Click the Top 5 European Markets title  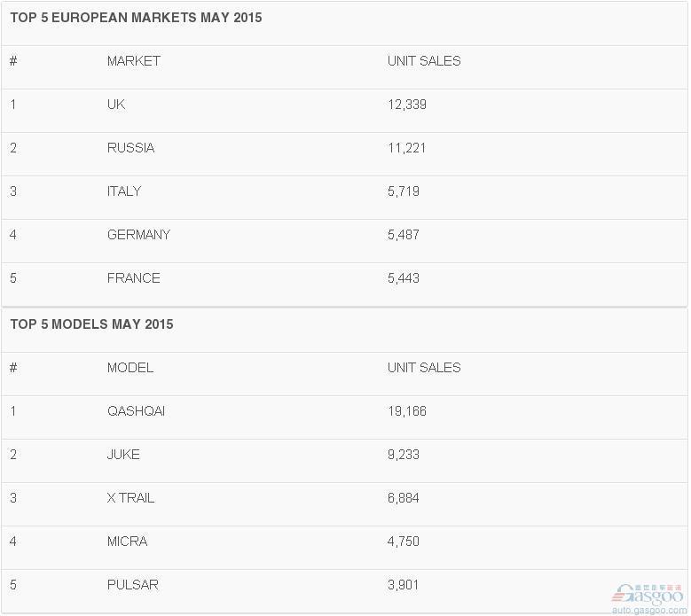click(137, 18)
